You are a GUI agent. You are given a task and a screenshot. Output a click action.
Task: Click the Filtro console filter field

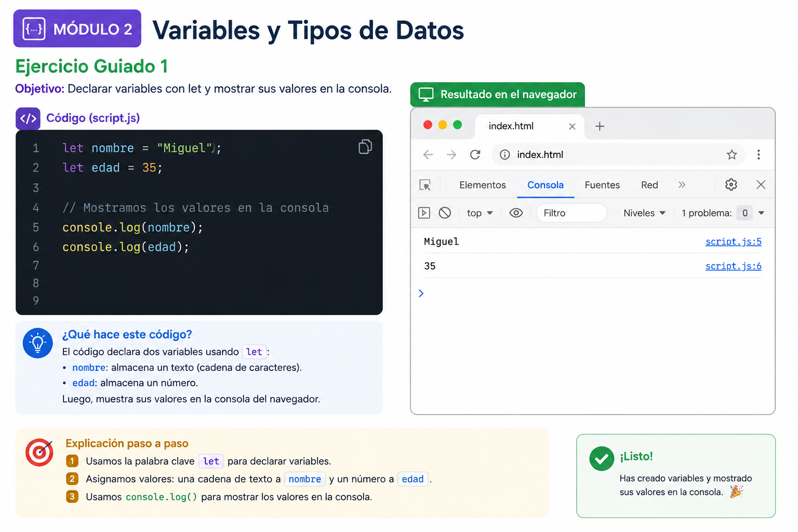click(x=571, y=213)
